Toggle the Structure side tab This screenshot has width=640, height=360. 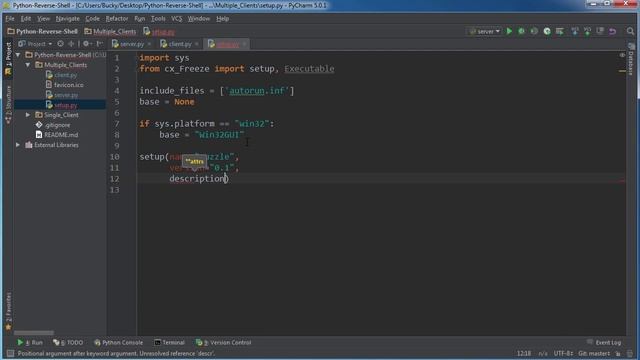[8, 104]
